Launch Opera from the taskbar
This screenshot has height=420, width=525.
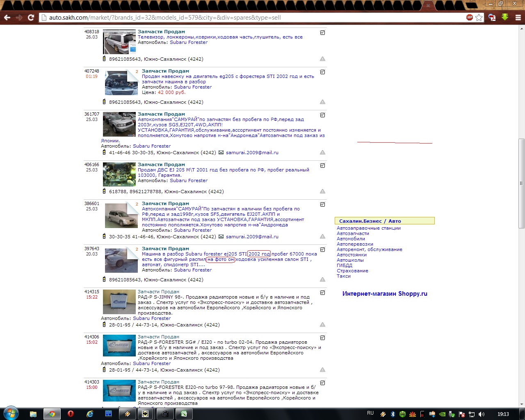[70, 414]
